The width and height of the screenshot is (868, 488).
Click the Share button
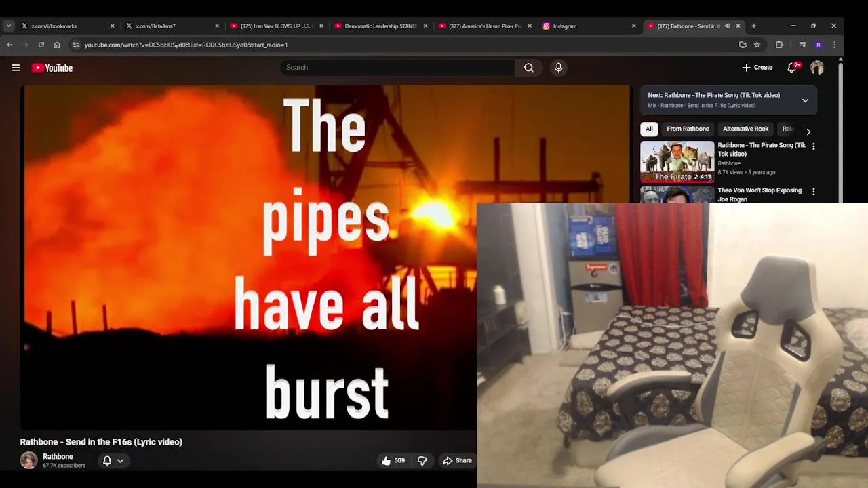pos(457,460)
